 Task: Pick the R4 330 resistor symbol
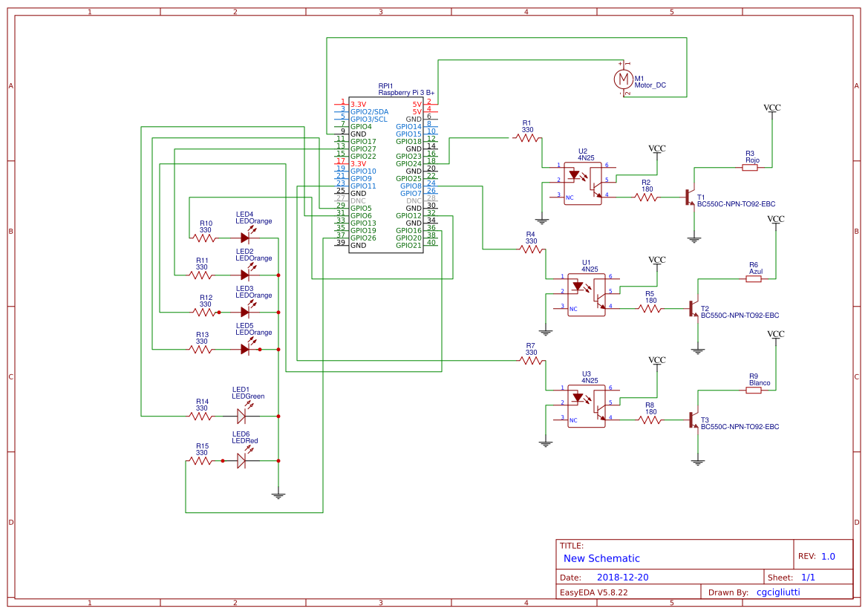click(530, 249)
